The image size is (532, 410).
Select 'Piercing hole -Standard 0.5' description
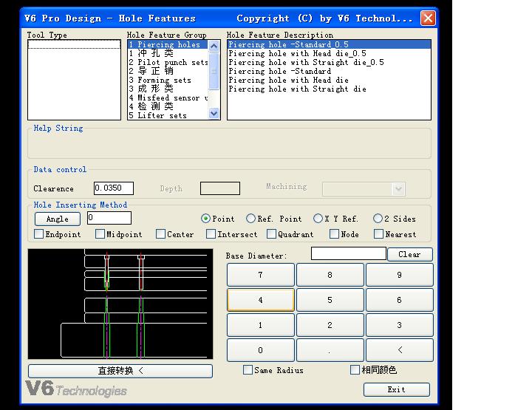pos(329,44)
